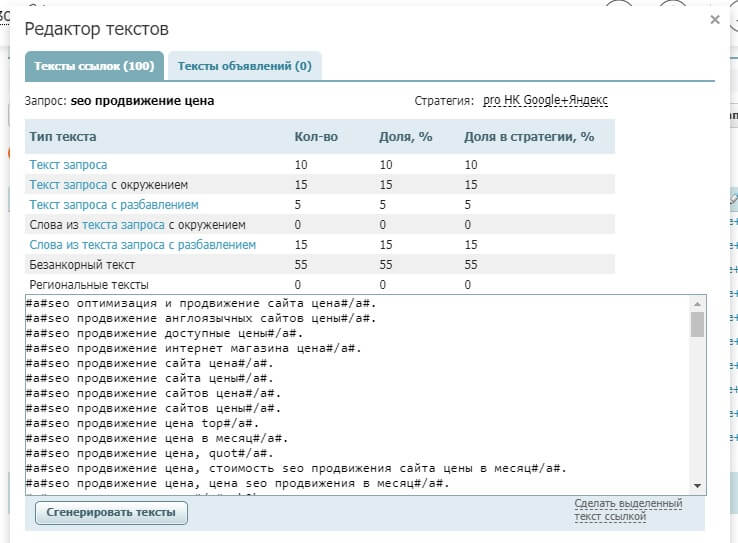
Task: Switch to Тексты ссылок (100) tab
Action: [x=94, y=66]
